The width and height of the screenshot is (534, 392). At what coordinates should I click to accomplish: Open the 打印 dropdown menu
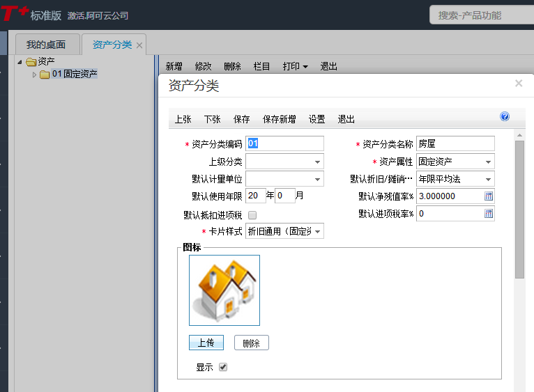coord(296,66)
